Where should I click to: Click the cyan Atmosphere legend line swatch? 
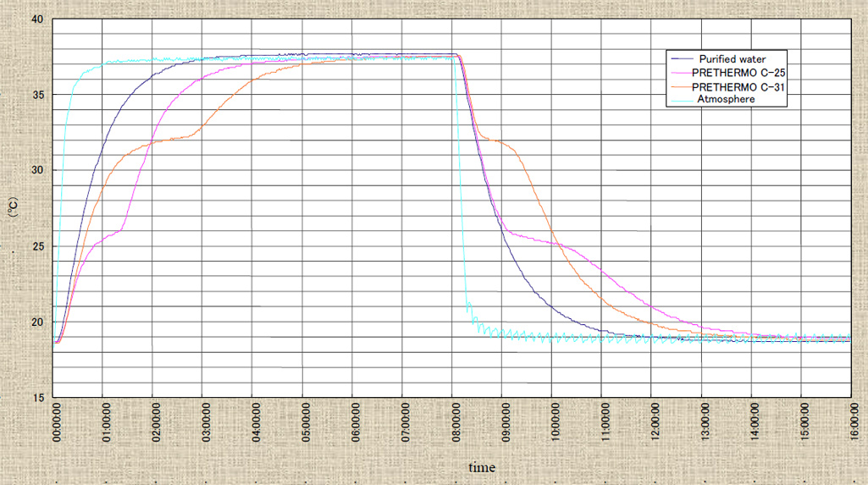tap(680, 100)
